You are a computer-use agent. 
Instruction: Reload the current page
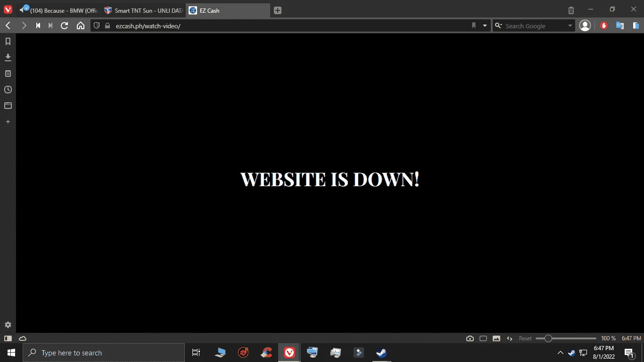(x=65, y=25)
